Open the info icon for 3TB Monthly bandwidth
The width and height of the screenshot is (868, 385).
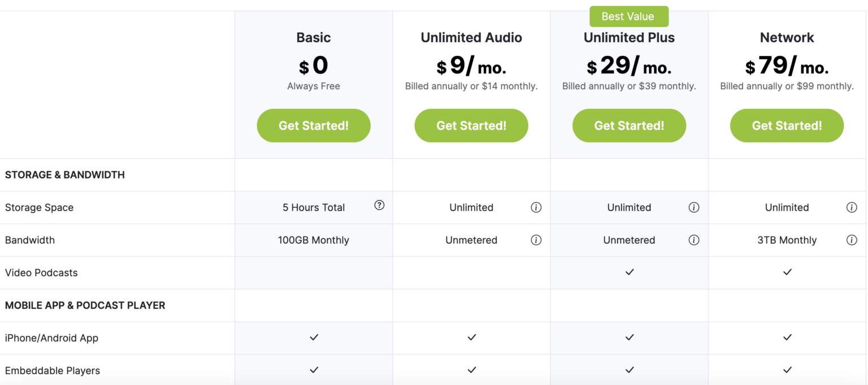pyautogui.click(x=852, y=240)
